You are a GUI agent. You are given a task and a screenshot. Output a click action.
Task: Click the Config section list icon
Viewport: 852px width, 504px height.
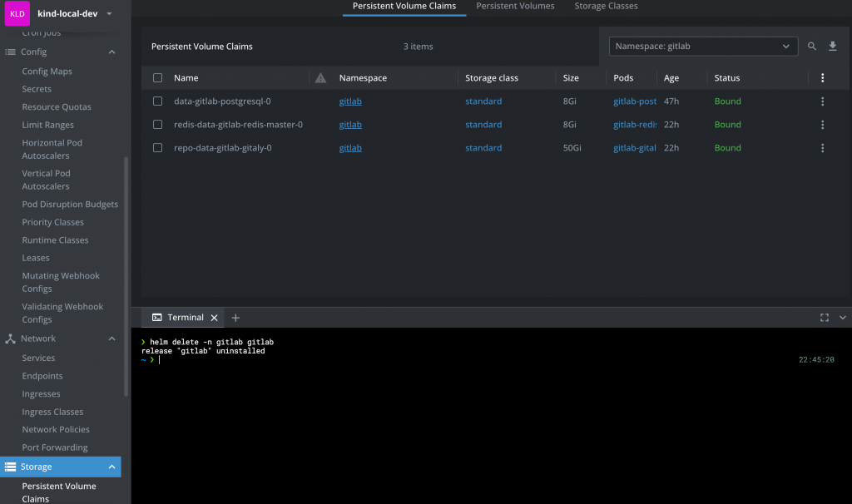(10, 52)
